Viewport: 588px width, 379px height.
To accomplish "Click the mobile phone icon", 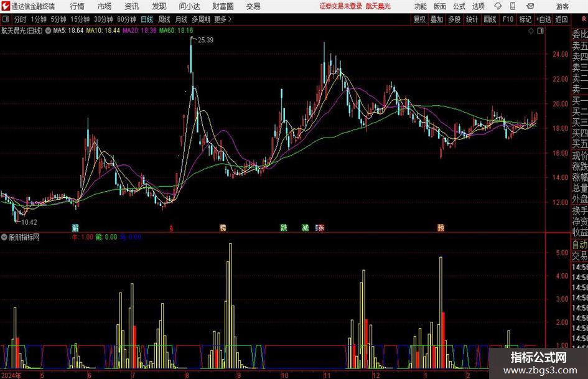I will [513, 6].
